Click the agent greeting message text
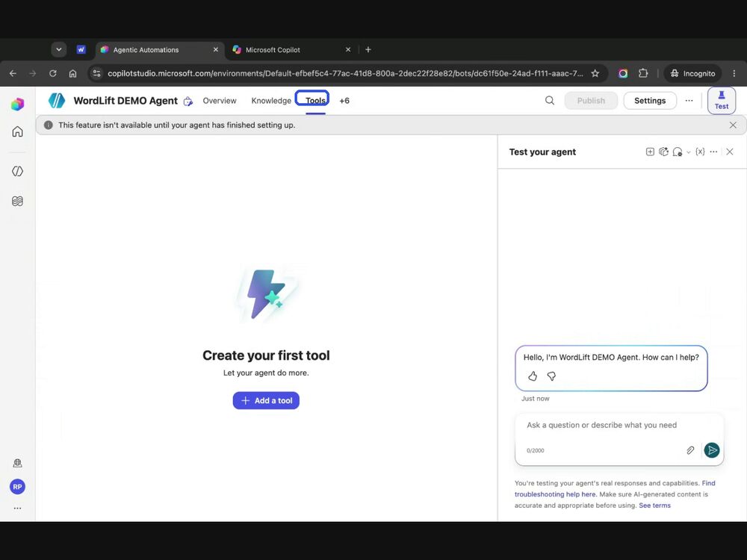Screen dimensions: 747x560 [x=611, y=357]
